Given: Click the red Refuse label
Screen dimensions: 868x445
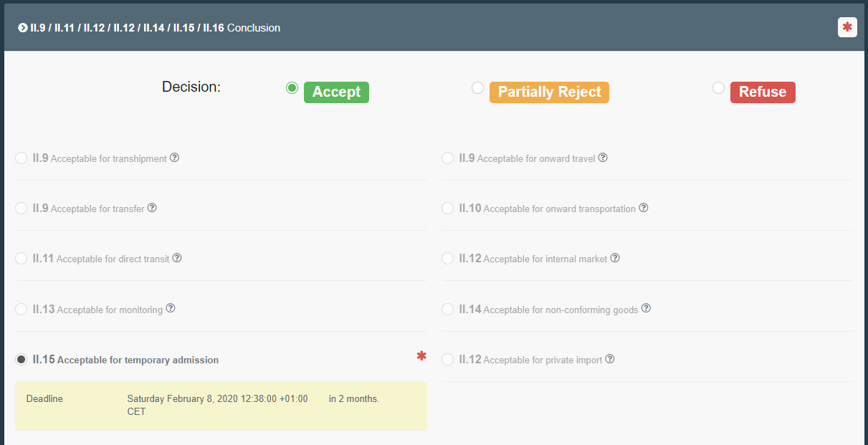Looking at the screenshot, I should (763, 92).
